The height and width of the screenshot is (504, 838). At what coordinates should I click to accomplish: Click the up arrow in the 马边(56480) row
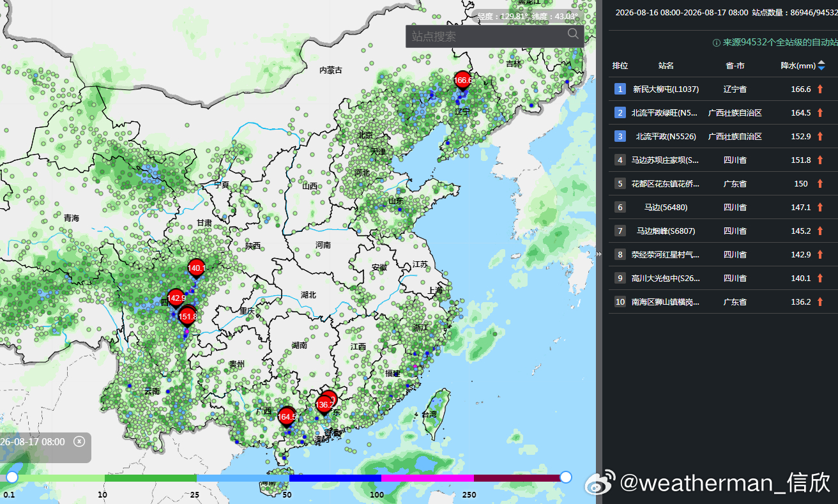(820, 208)
